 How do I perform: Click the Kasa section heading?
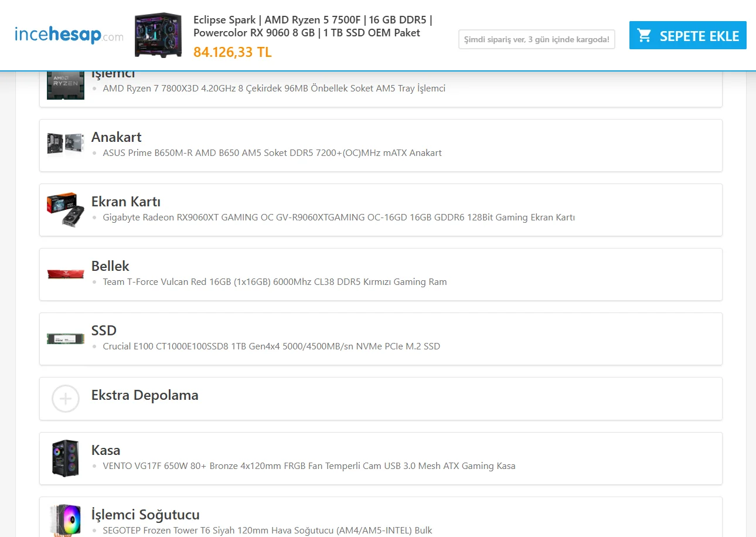point(105,450)
